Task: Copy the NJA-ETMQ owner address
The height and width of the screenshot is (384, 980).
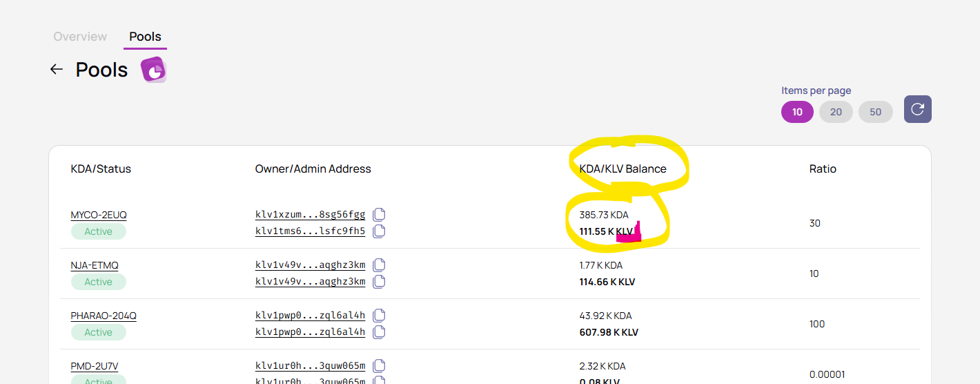Action: click(379, 265)
